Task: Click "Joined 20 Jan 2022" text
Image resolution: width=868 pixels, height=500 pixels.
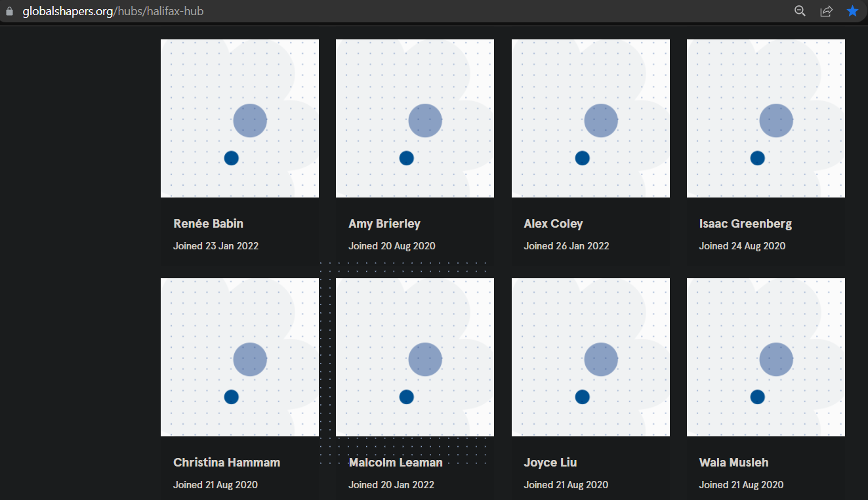Action: pos(391,485)
